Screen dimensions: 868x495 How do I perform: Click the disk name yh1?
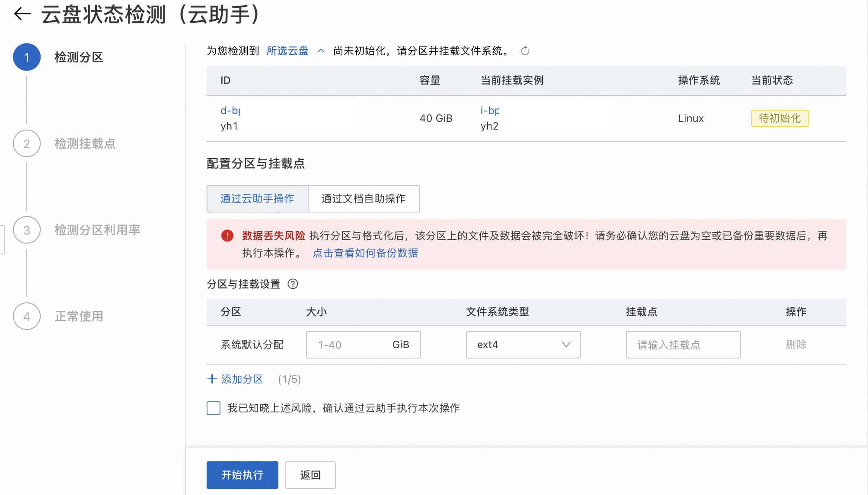click(x=229, y=126)
